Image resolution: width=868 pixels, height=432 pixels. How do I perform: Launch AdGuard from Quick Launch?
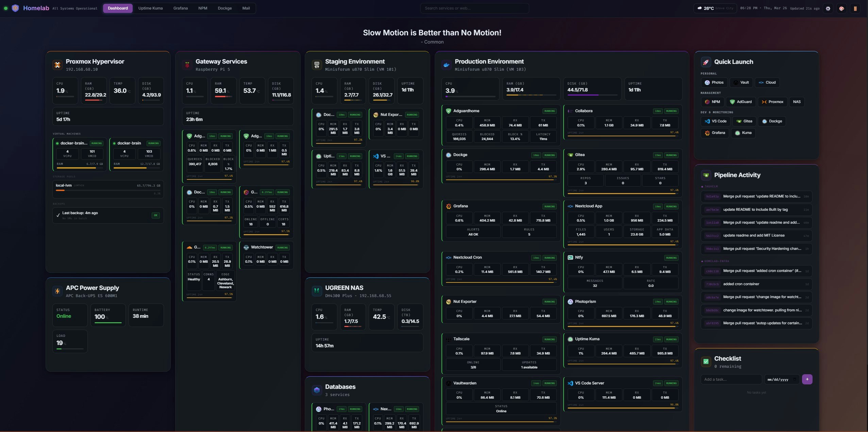741,102
